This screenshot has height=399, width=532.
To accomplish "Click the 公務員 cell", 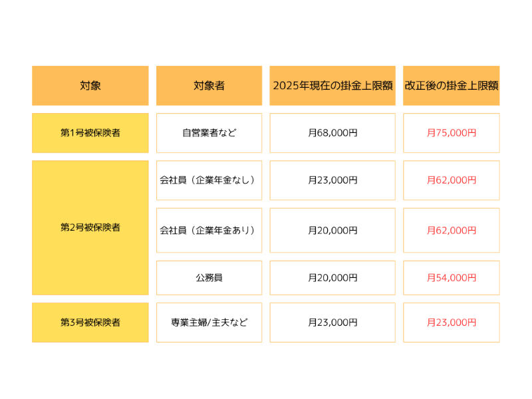I will pos(209,278).
